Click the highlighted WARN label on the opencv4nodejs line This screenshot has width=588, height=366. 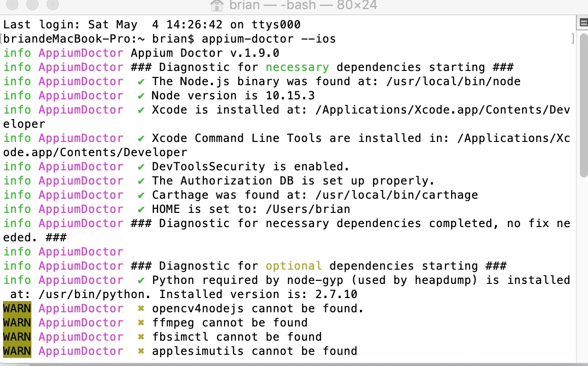click(17, 308)
